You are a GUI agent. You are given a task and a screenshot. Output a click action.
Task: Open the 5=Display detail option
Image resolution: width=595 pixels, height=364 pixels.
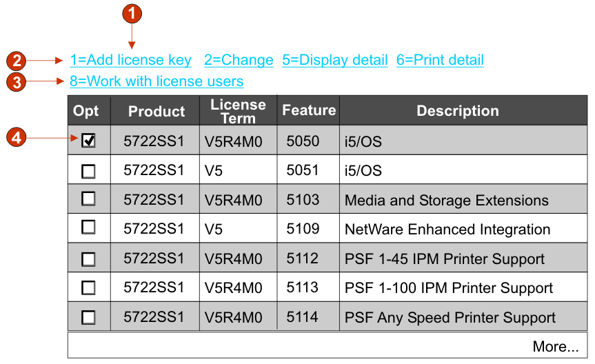point(335,60)
